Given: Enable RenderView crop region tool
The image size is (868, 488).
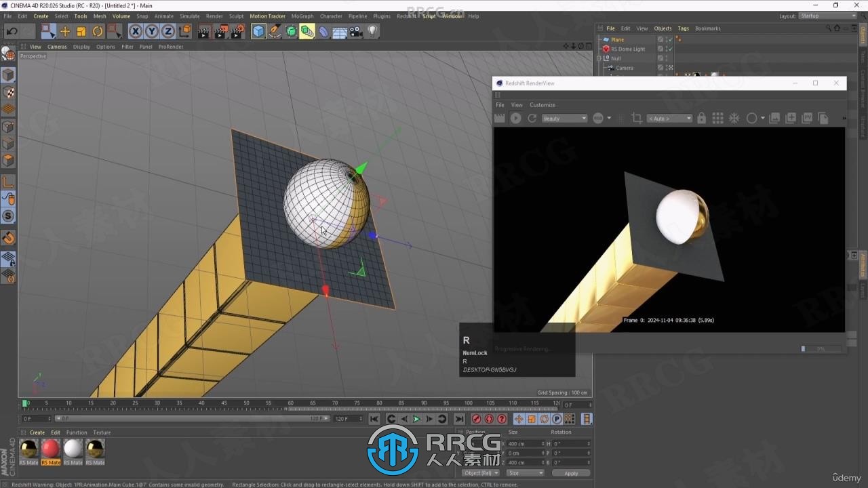Looking at the screenshot, I should pyautogui.click(x=637, y=118).
